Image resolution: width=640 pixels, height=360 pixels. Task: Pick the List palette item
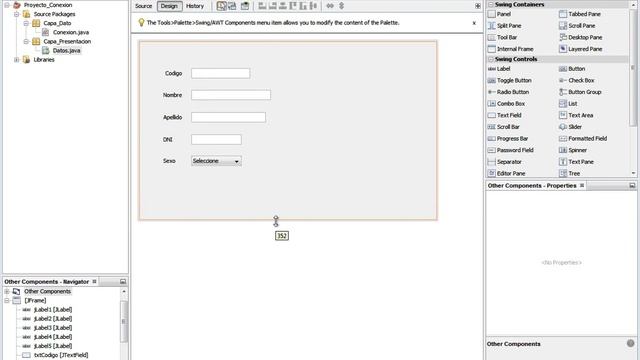pyautogui.click(x=568, y=104)
